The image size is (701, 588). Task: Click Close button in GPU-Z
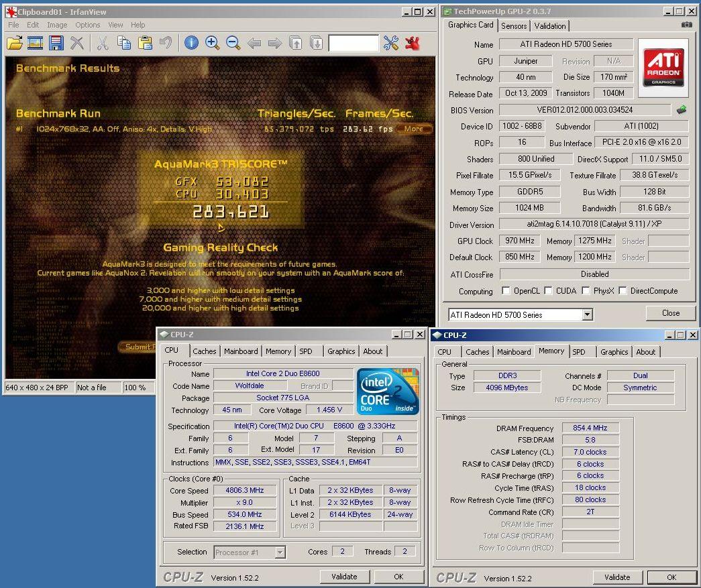(x=671, y=312)
